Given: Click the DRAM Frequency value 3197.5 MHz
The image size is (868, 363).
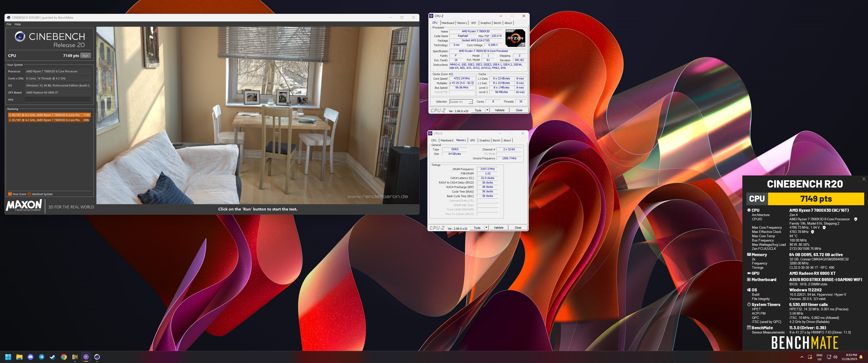Looking at the screenshot, I should click(487, 169).
